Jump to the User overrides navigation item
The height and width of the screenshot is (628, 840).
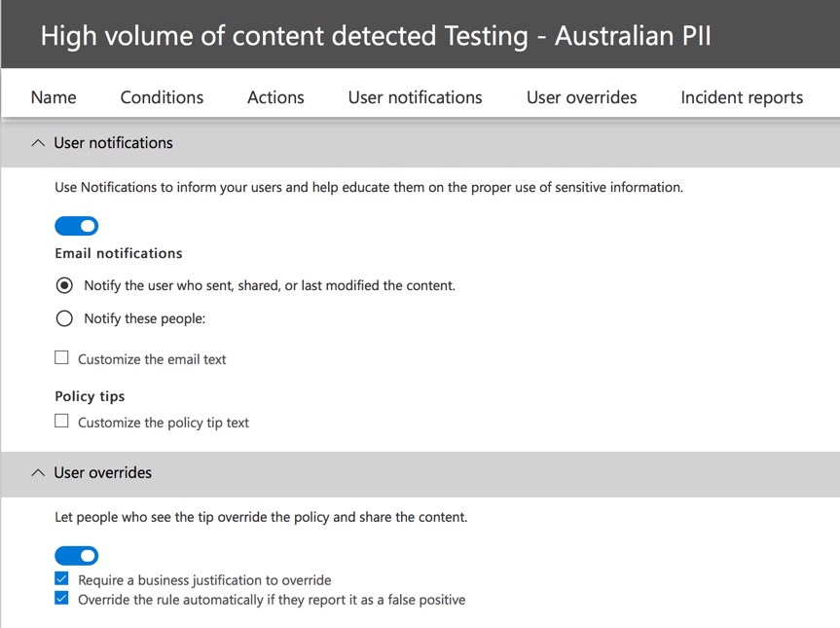[x=581, y=96]
